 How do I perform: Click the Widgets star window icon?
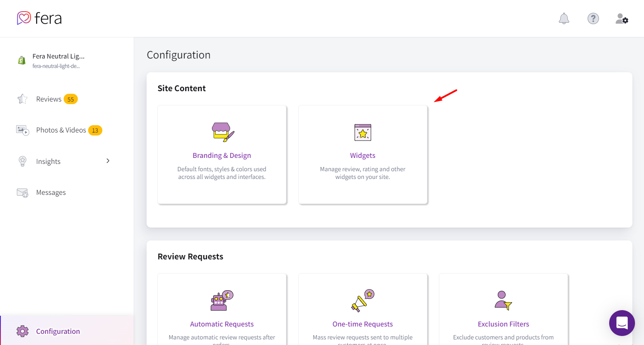pyautogui.click(x=362, y=132)
